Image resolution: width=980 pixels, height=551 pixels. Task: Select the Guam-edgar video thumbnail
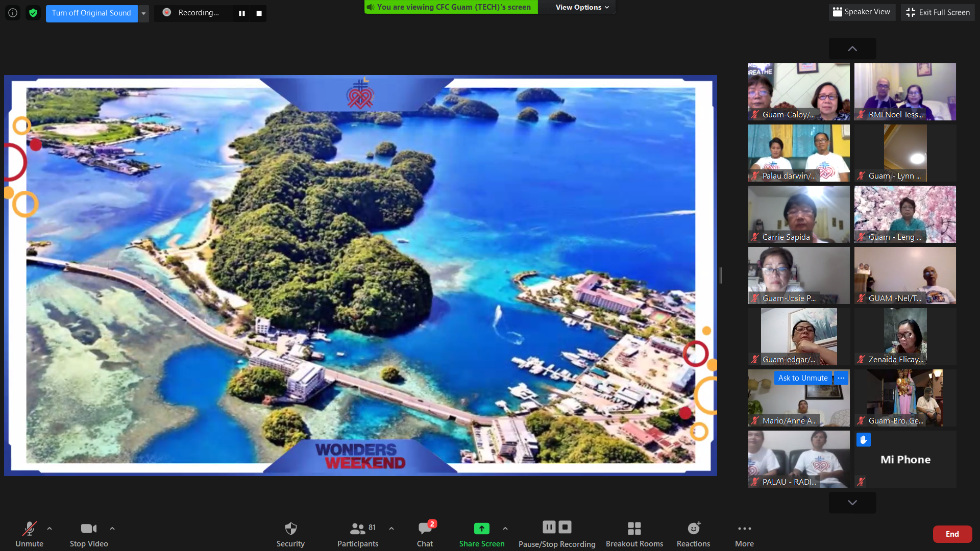tap(799, 337)
